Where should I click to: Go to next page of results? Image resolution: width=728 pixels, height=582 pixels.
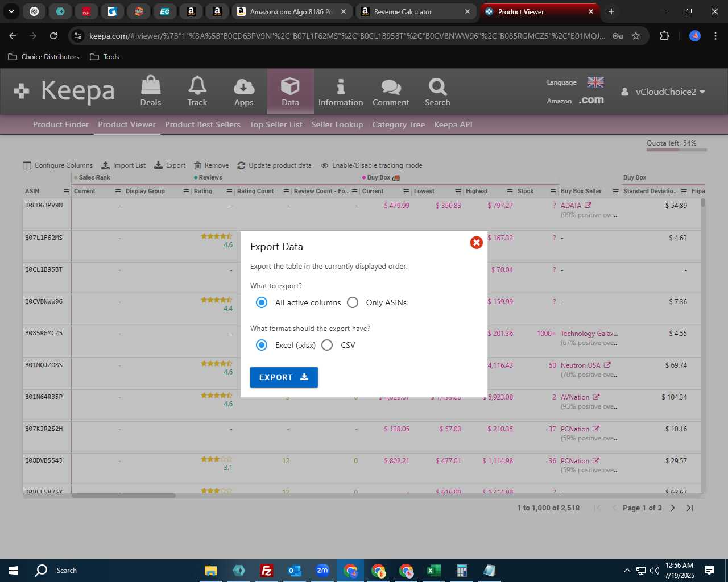[x=673, y=508]
